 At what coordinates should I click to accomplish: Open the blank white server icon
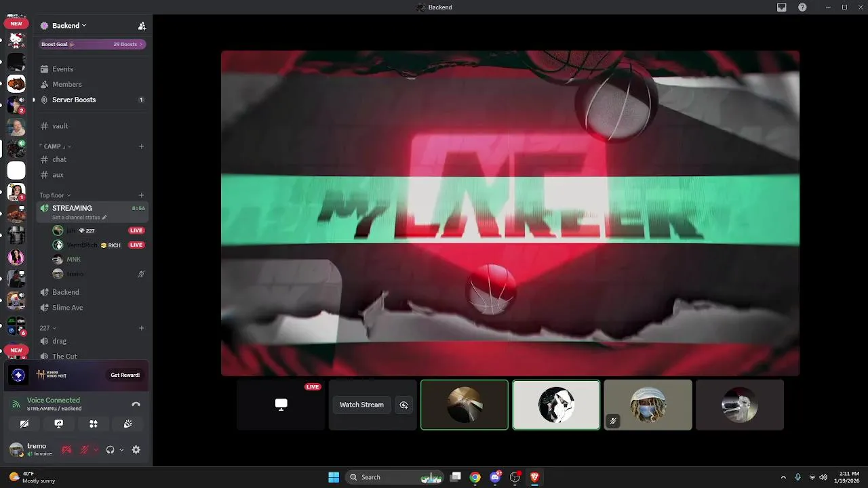point(16,170)
